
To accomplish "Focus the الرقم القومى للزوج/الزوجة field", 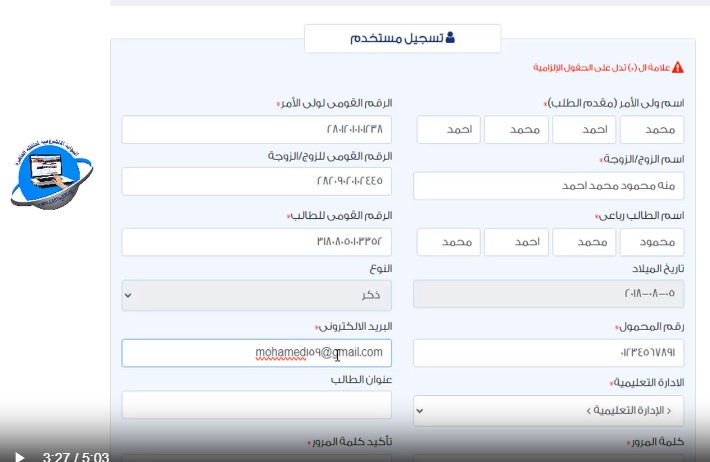I will (x=256, y=181).
